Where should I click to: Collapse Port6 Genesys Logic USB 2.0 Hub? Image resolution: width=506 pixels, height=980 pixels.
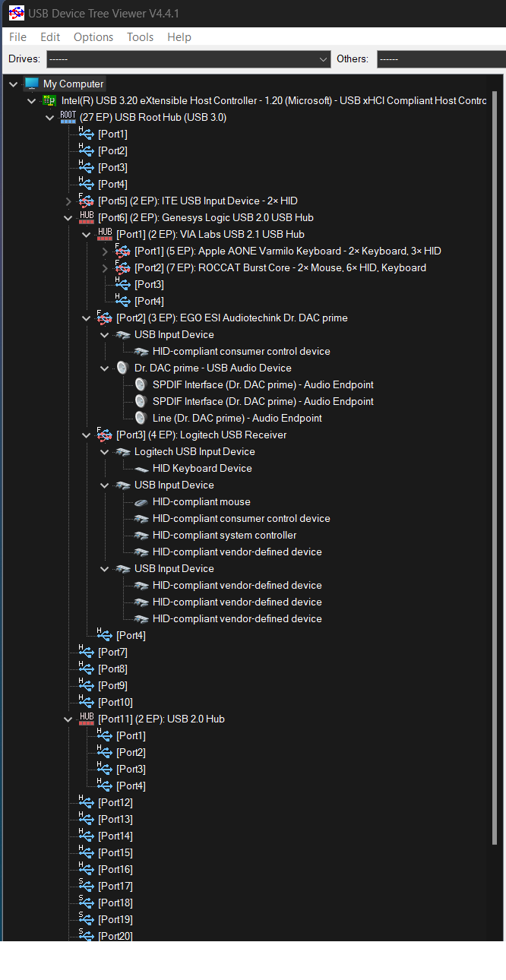tap(68, 217)
